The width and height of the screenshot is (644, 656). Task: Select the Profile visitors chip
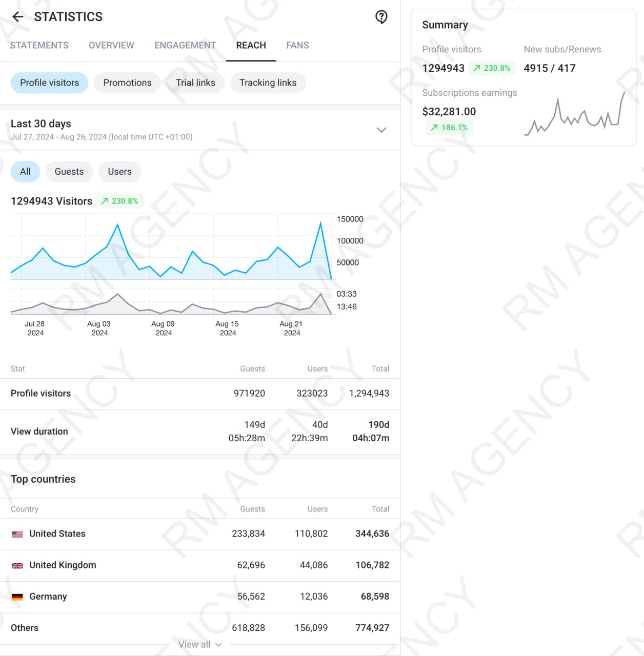(x=50, y=83)
